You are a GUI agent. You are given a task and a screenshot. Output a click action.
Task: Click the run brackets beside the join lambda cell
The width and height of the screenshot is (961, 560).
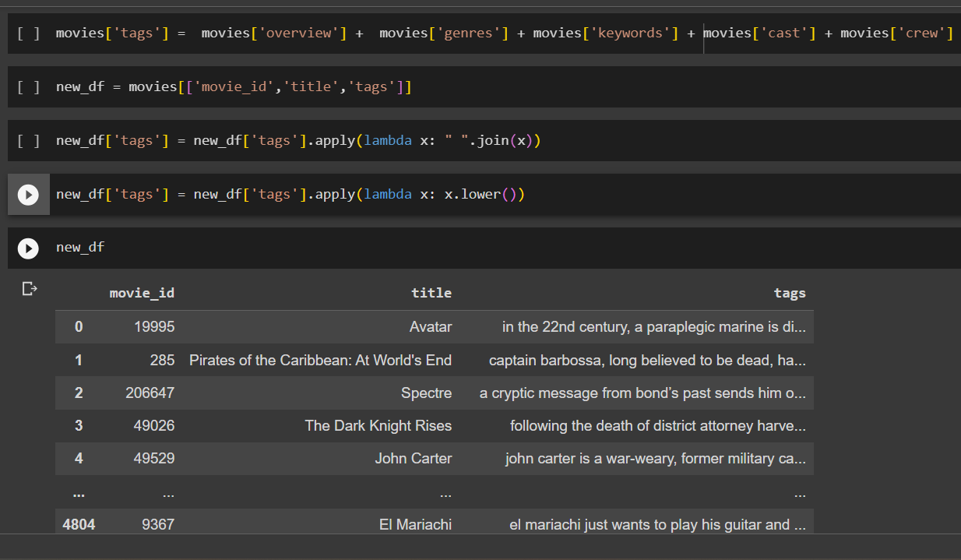tap(26, 140)
